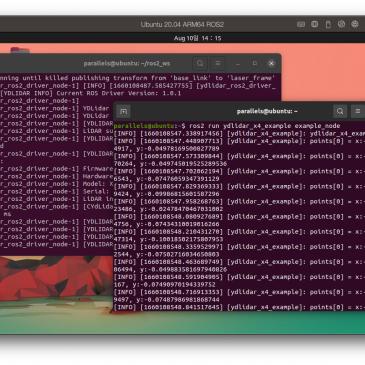Click the log line with timestamp 1660108548.463689749

coord(239,262)
